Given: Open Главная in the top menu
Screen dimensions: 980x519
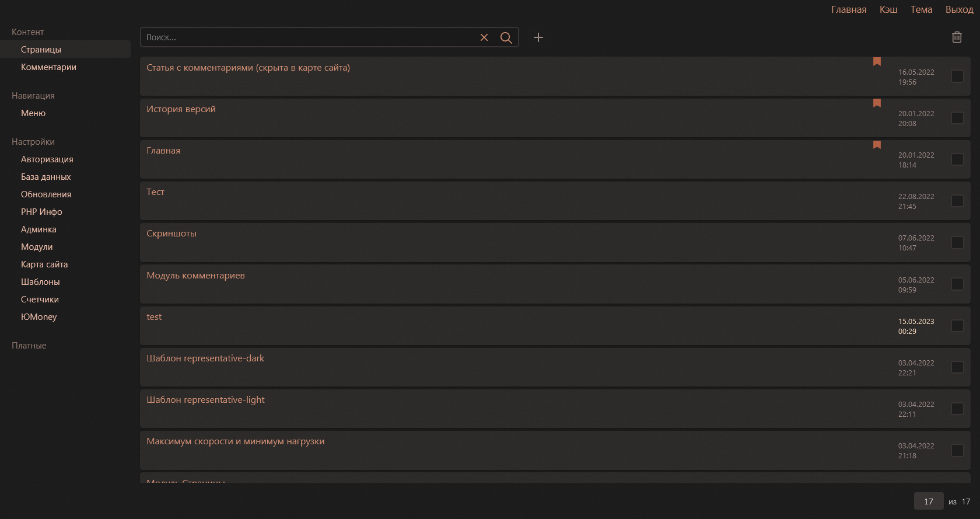Looking at the screenshot, I should [x=849, y=9].
